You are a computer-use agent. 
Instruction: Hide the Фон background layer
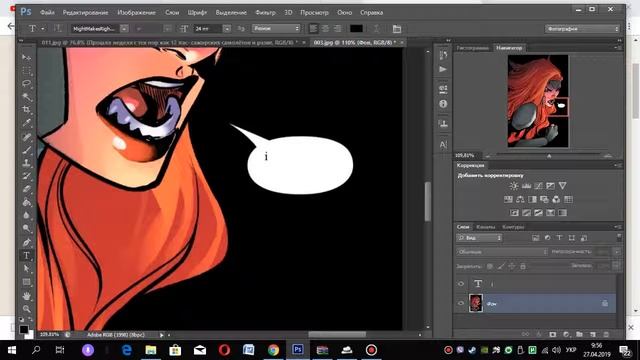(461, 303)
